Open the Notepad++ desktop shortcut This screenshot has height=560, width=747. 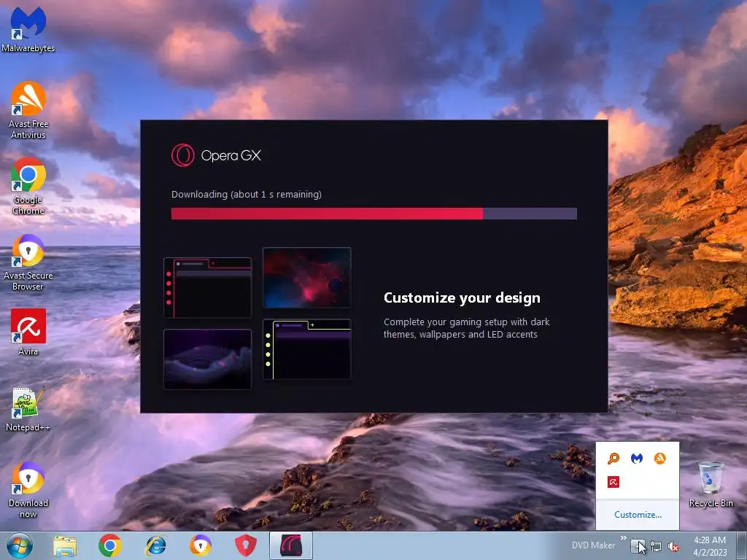pyautogui.click(x=28, y=408)
